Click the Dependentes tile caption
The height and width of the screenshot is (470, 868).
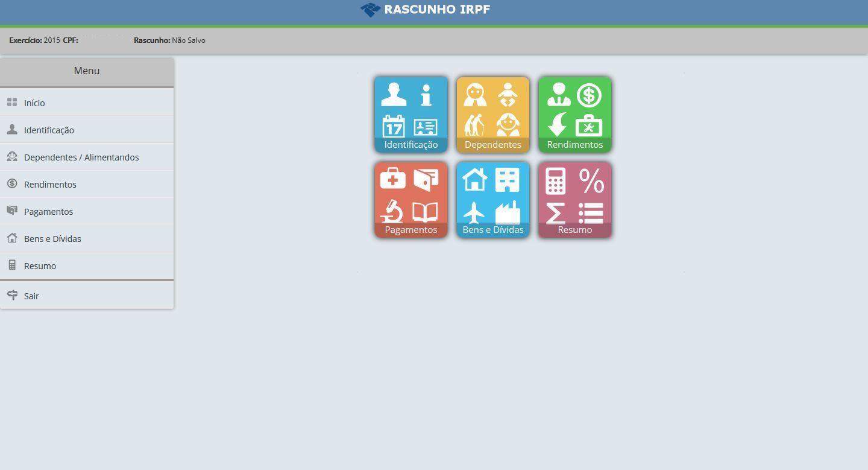(493, 145)
